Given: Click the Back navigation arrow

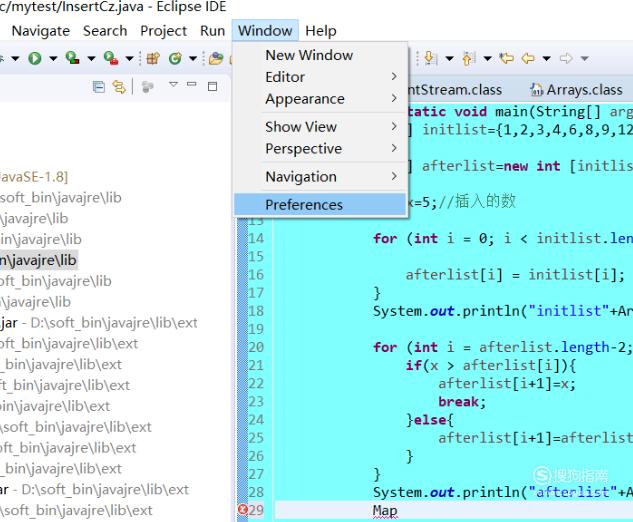Looking at the screenshot, I should pyautogui.click(x=528, y=59).
